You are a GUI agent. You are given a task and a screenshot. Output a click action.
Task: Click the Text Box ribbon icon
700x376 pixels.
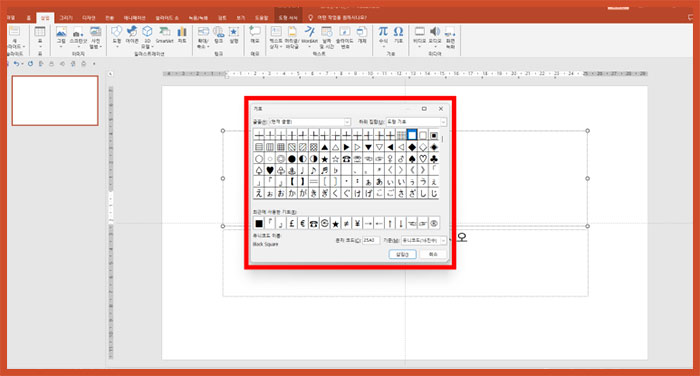click(x=276, y=31)
